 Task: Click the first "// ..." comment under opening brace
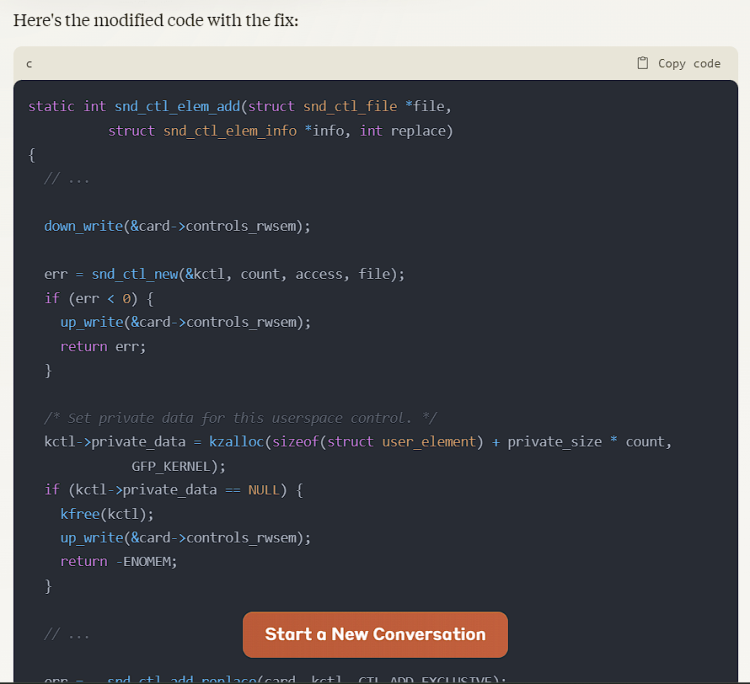(67, 178)
